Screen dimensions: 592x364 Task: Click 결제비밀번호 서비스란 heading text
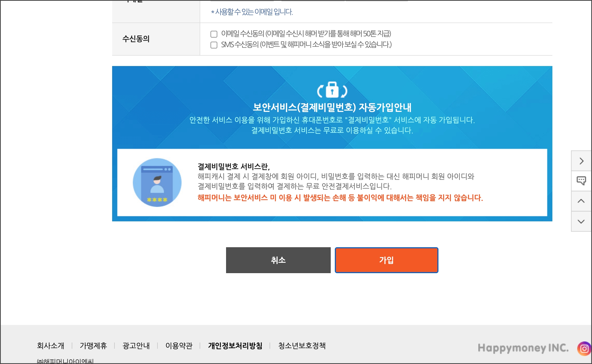(x=234, y=166)
